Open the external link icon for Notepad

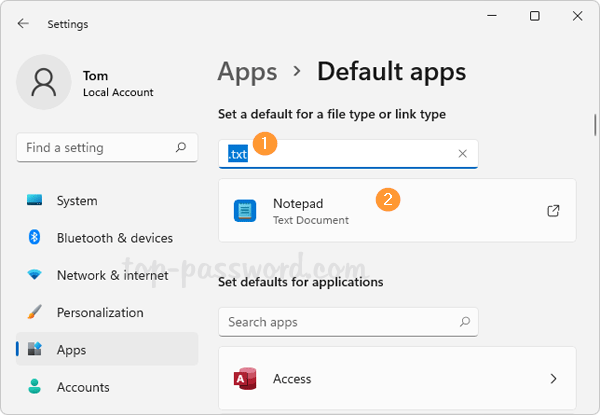[553, 211]
